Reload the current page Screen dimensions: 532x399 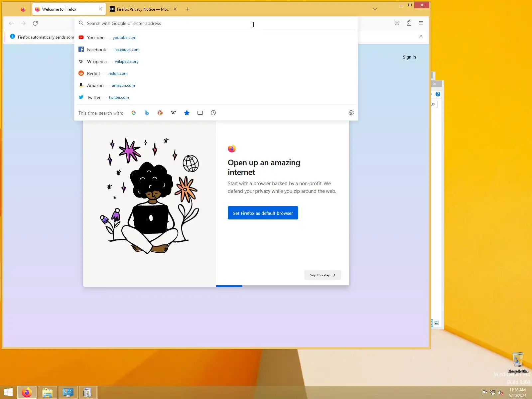[x=35, y=23]
